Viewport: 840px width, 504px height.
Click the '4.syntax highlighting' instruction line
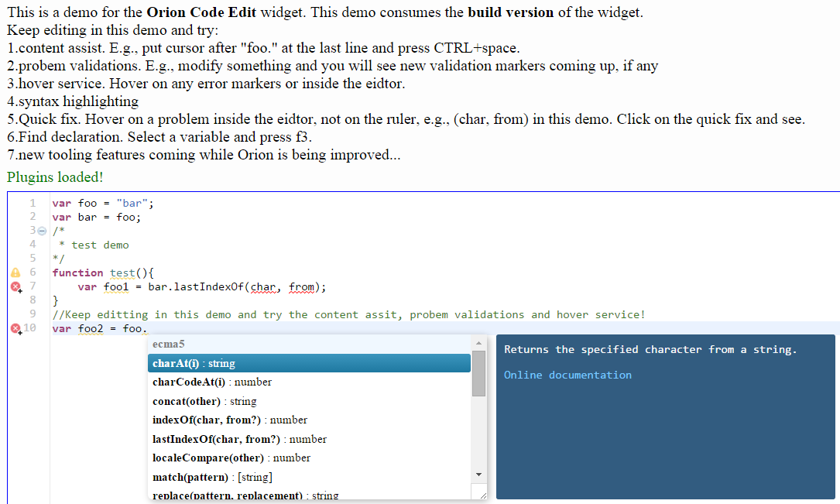point(73,101)
